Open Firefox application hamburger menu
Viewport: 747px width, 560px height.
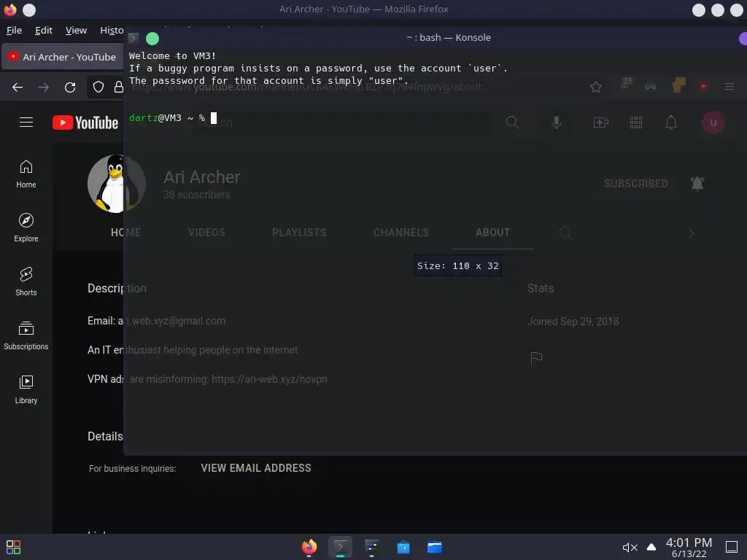(729, 87)
